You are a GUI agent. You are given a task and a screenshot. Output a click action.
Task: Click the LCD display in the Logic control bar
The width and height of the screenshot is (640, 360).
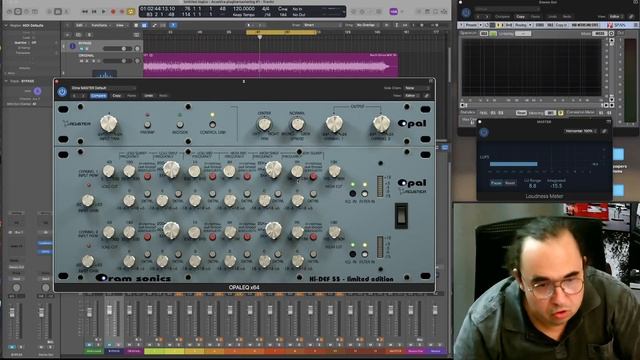(x=242, y=11)
